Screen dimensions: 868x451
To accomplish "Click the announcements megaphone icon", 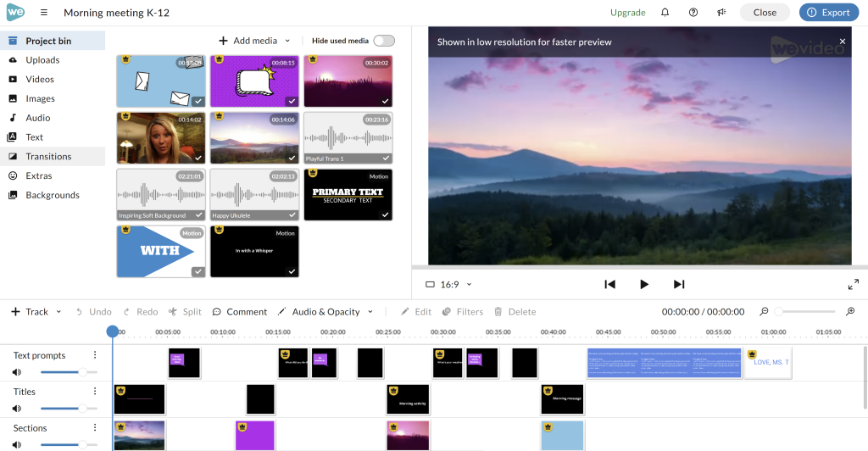I will click(x=721, y=13).
